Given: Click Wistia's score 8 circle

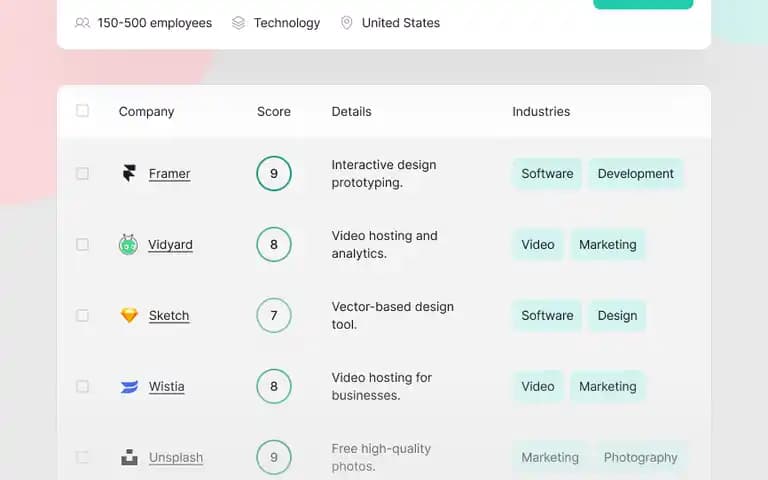Looking at the screenshot, I should coord(274,386).
